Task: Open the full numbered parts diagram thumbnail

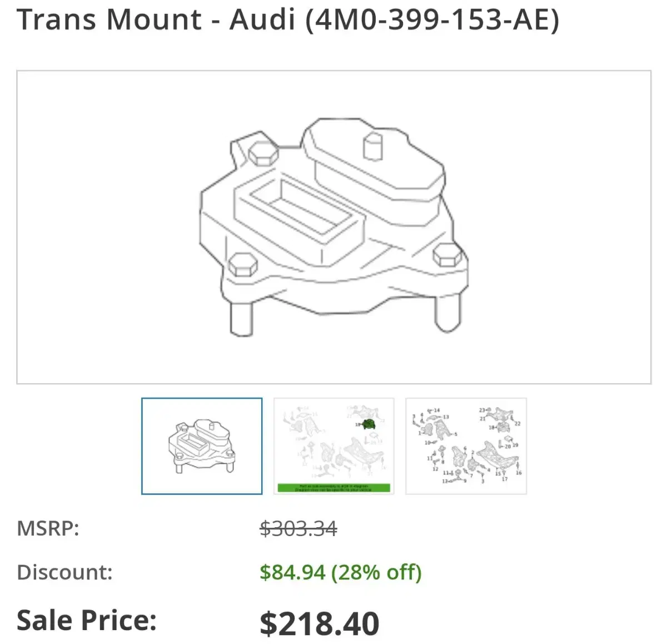Action: pos(466,446)
